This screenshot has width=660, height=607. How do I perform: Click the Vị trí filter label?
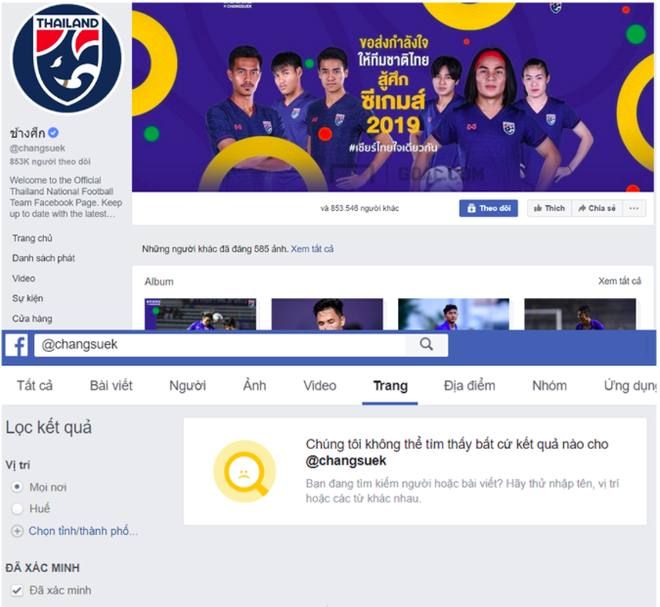click(18, 465)
